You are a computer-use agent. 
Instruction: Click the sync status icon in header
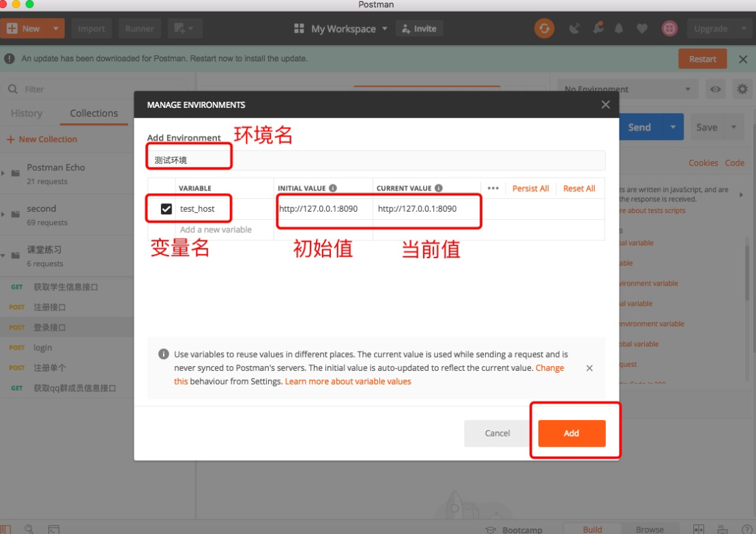(544, 29)
